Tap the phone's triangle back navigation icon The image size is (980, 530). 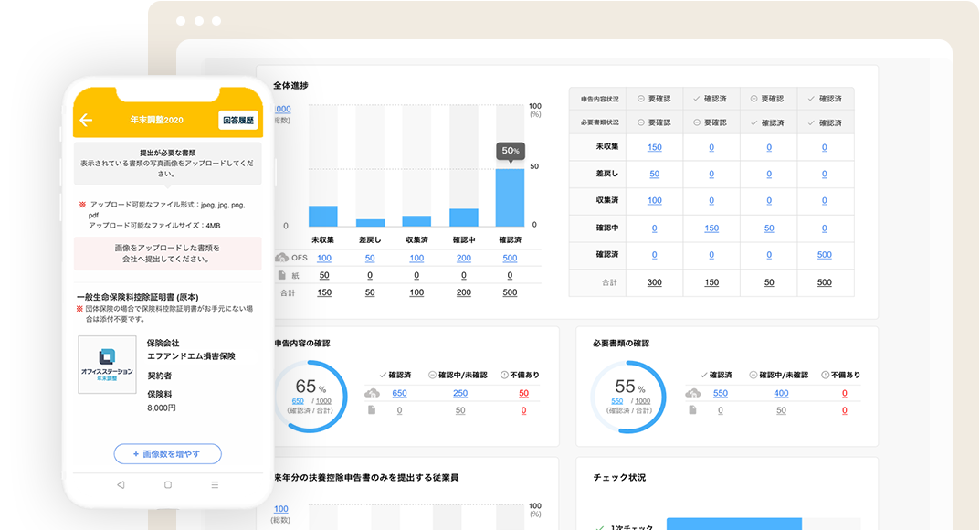(x=121, y=484)
